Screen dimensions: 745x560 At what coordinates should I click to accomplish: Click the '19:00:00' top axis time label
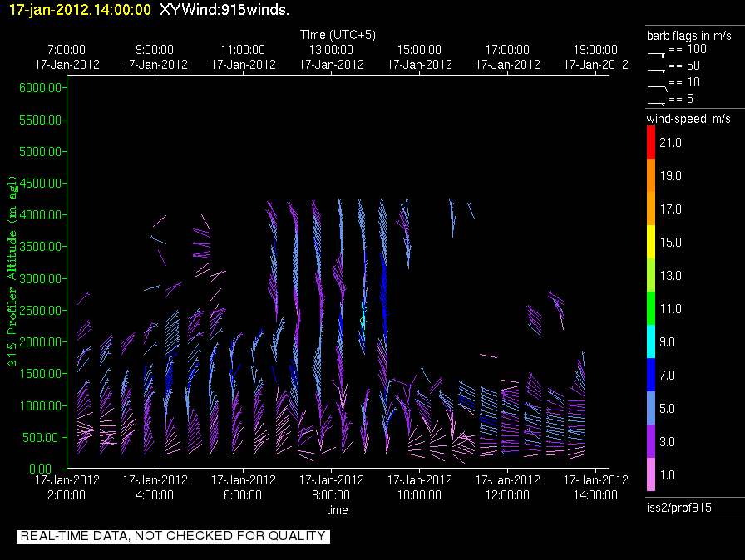pyautogui.click(x=595, y=50)
